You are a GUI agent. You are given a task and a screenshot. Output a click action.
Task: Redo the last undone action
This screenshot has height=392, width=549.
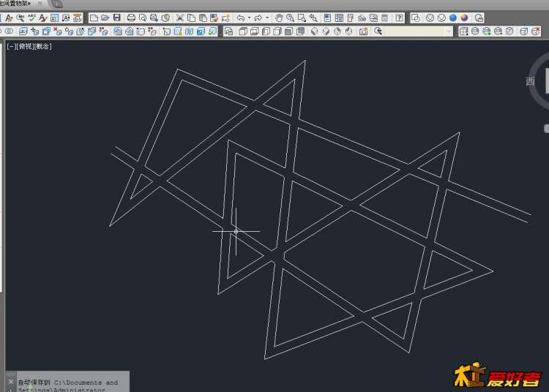click(258, 18)
